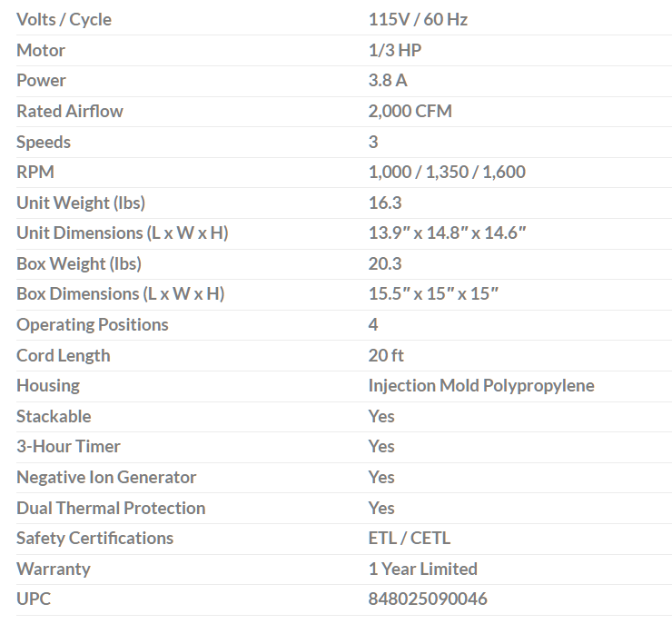Viewport: 672px width, 624px height.
Task: Click 'Injection Mold Polypropylene' housing value
Action: click(481, 385)
